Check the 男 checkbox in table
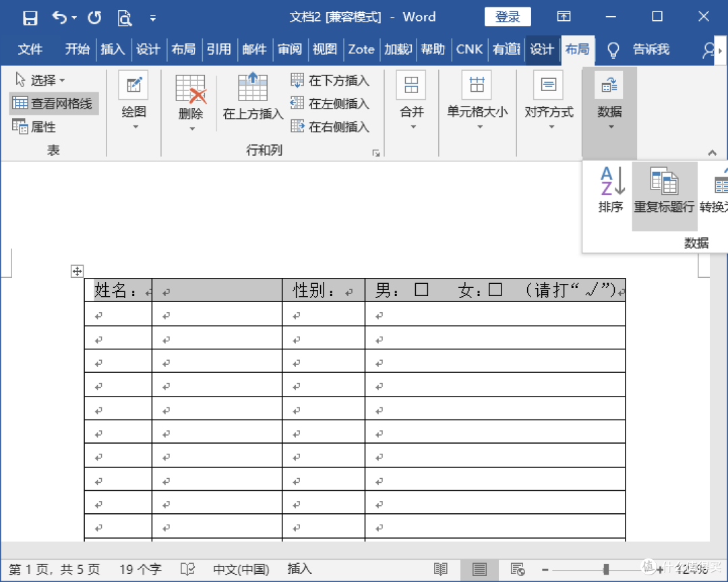Image resolution: width=728 pixels, height=582 pixels. pos(421,290)
